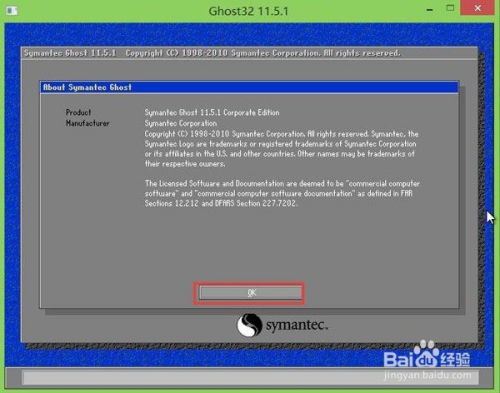Image resolution: width=500 pixels, height=393 pixels.
Task: Click the Symantec Corporation manufacturer value
Action: pyautogui.click(x=181, y=123)
